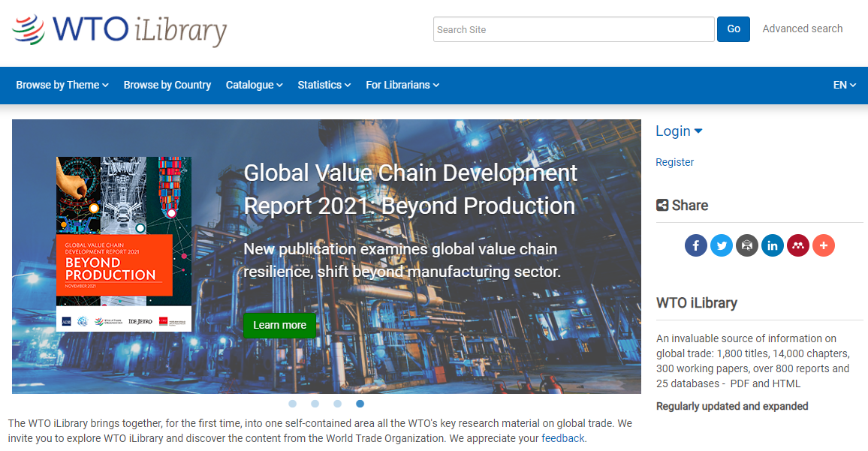Select the second carousel slide dot
The image size is (868, 451).
315,404
